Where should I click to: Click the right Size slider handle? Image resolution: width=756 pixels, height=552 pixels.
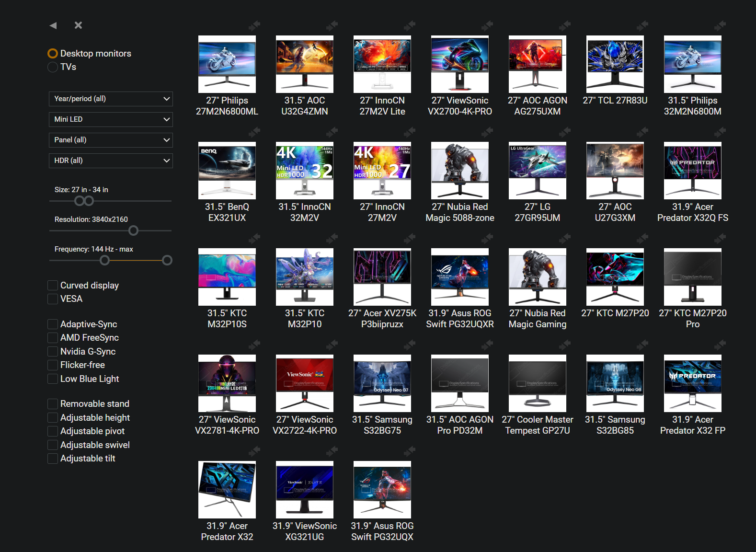point(89,201)
